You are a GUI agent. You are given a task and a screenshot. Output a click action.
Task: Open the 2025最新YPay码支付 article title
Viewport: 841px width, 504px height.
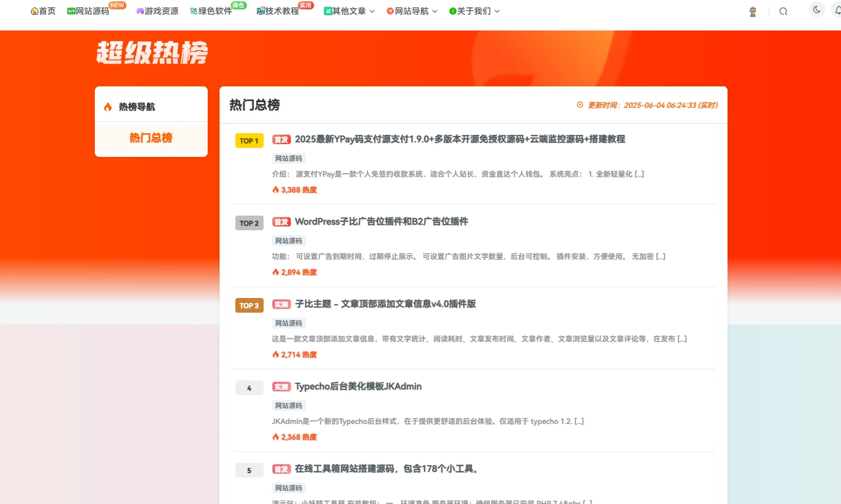click(460, 139)
